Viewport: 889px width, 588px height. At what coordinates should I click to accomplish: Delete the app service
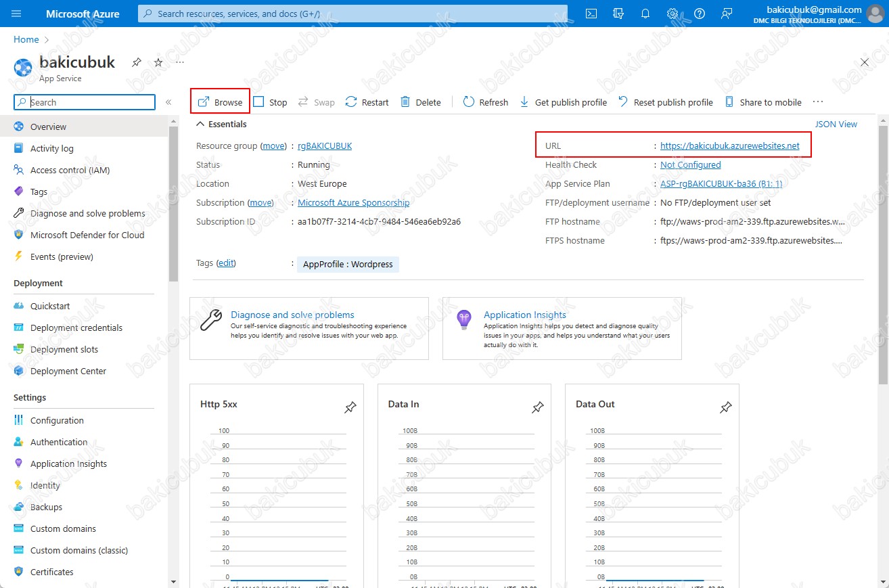[x=420, y=102]
